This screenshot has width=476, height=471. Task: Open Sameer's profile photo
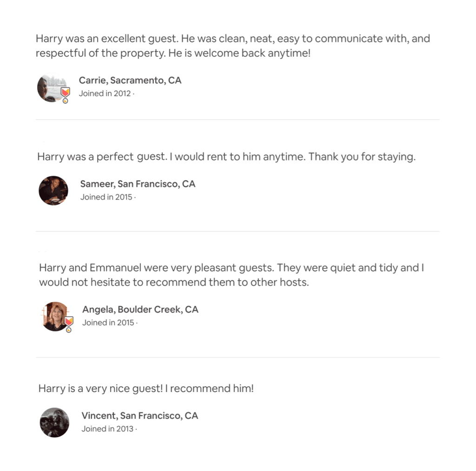click(x=53, y=191)
